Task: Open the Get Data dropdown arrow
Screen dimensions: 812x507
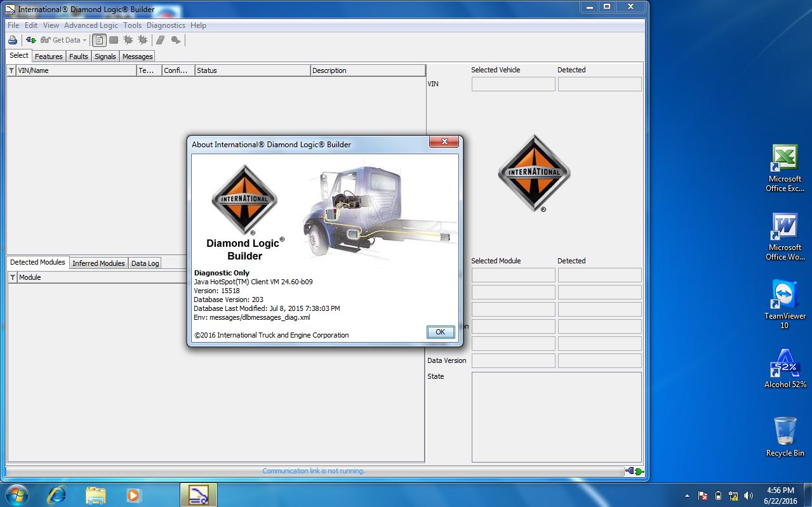Action: (84, 40)
